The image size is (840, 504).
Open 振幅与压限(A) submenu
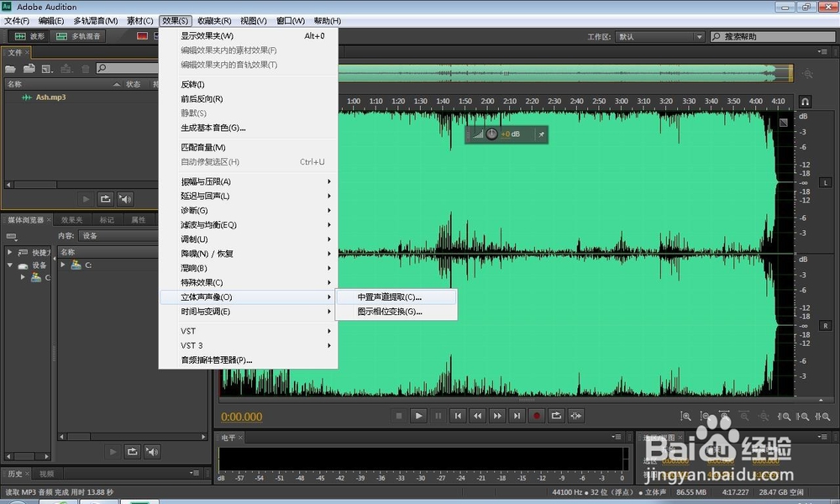[249, 181]
